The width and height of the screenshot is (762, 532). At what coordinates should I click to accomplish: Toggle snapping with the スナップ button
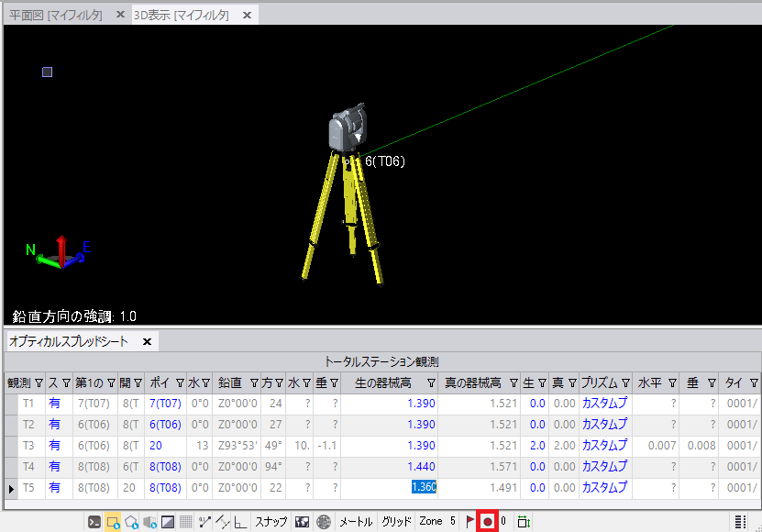tap(272, 520)
